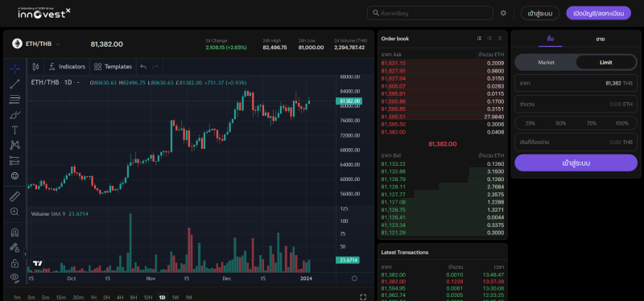Screen dimensions: 644x301
Task: Choose 25% amount shortcut
Action: 530,123
